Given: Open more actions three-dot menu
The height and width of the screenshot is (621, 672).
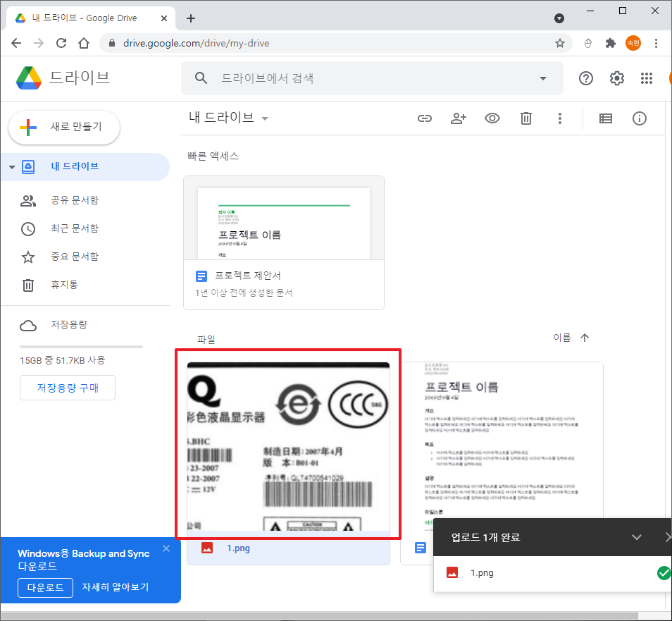Looking at the screenshot, I should [x=560, y=118].
